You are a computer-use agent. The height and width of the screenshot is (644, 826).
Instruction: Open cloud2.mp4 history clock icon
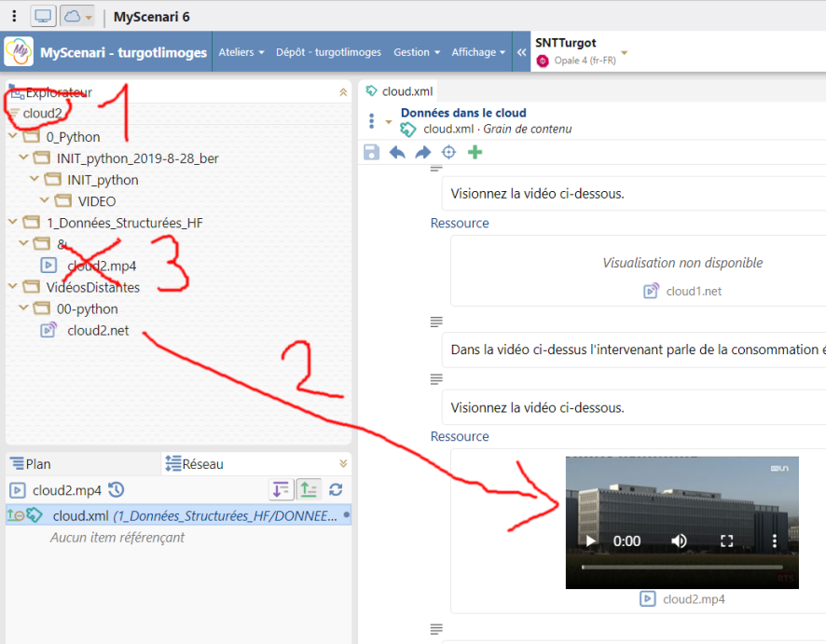coord(116,489)
